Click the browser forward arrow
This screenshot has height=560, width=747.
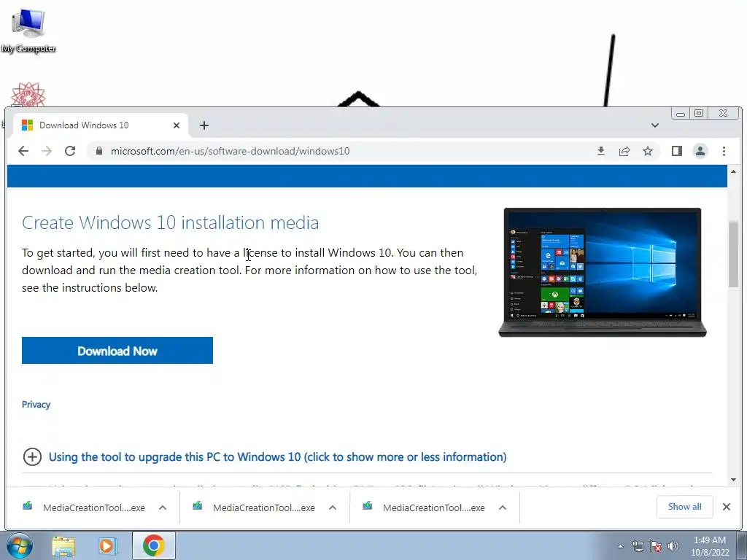click(46, 151)
